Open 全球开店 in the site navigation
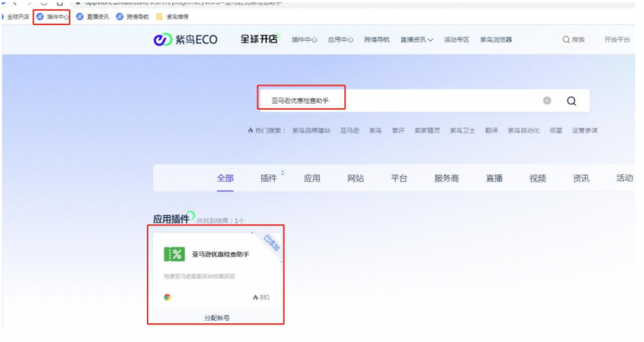644x342 pixels. coord(259,39)
